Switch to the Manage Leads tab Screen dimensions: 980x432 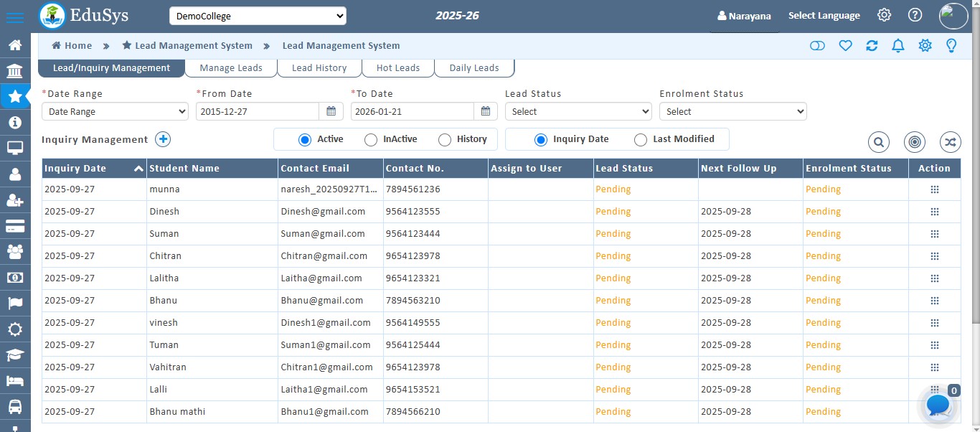pyautogui.click(x=231, y=68)
